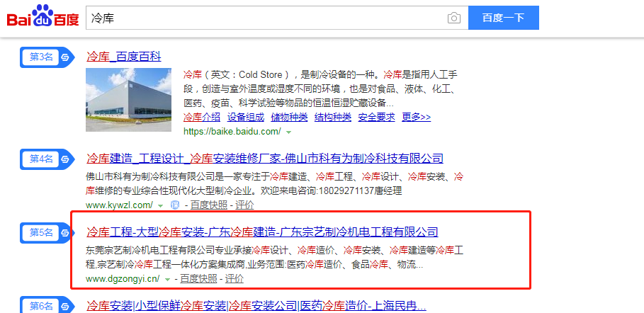Click the Baidu logo
The width and height of the screenshot is (644, 313).
click(x=43, y=16)
